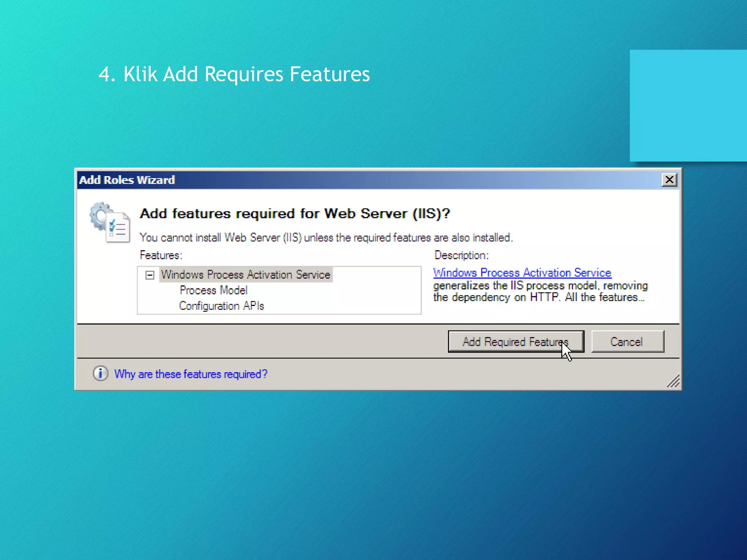Click the 'You cannot install Web Server (IIS)' sentence

pos(326,238)
